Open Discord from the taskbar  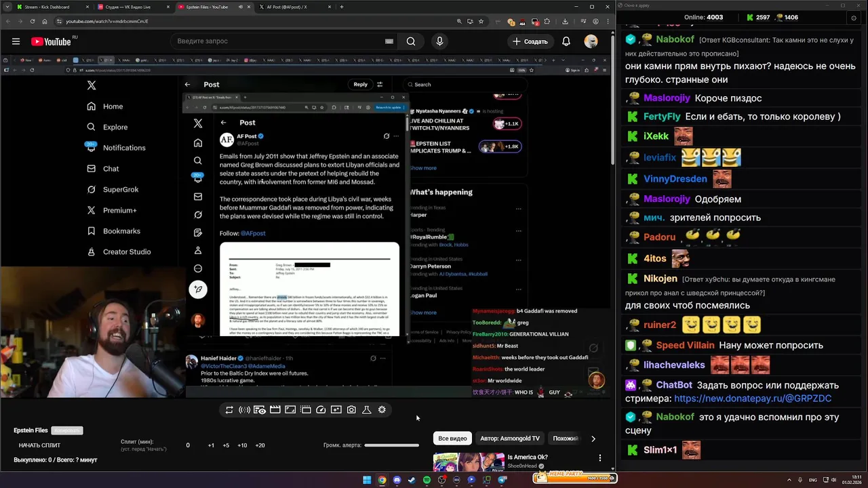(x=397, y=480)
